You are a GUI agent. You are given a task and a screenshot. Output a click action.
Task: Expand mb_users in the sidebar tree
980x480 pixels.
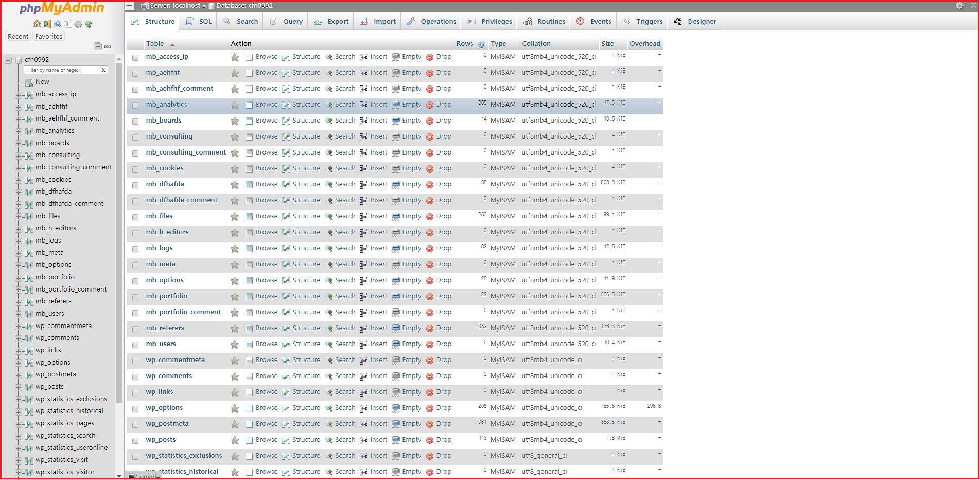[x=19, y=314]
